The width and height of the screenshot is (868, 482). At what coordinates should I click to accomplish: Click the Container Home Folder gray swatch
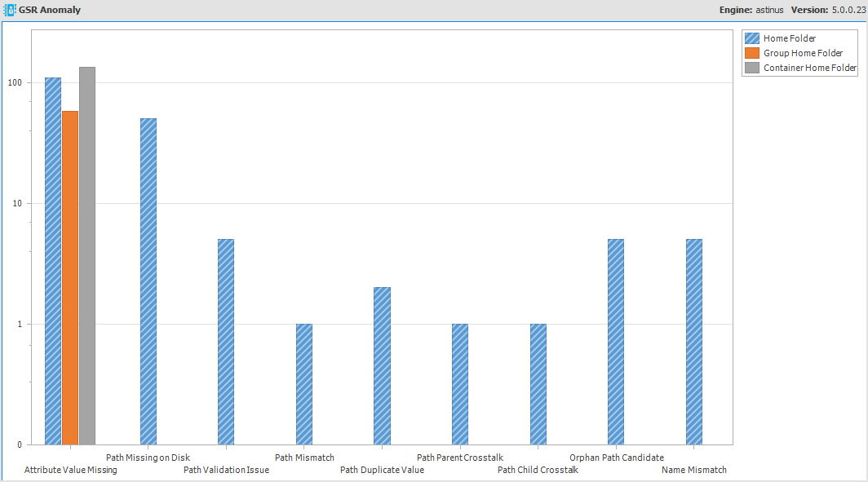(752, 68)
